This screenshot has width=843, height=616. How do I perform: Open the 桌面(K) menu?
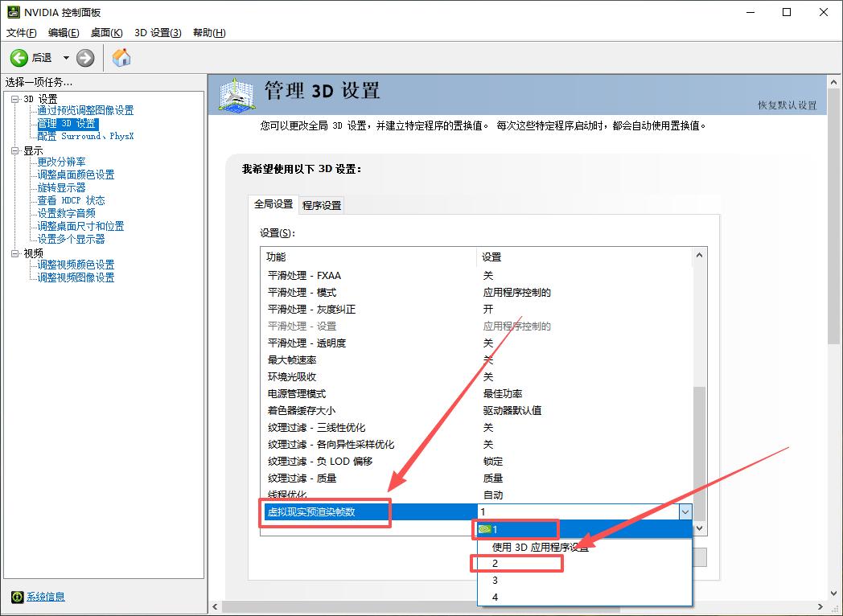click(106, 33)
